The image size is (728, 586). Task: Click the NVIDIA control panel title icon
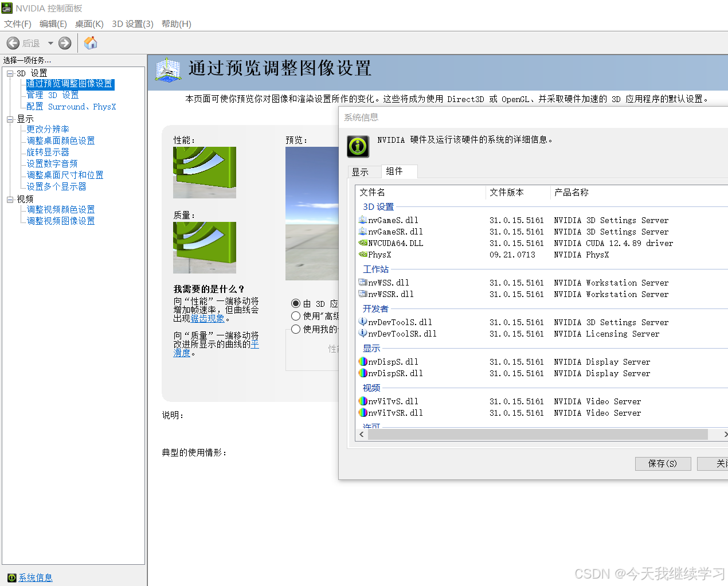7,8
